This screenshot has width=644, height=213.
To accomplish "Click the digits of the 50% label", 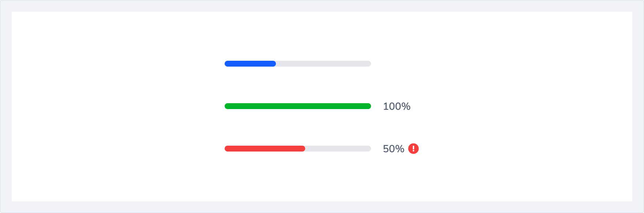I will click(x=389, y=149).
